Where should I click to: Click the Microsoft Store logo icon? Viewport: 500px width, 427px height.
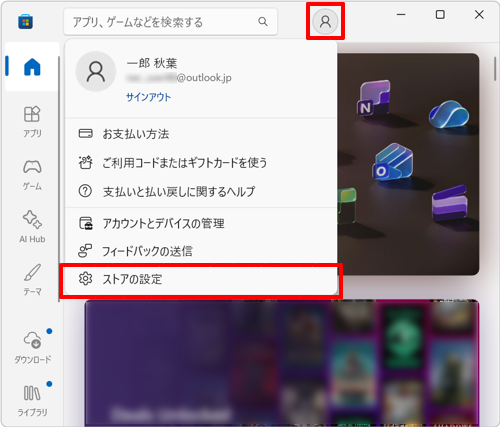point(25,22)
